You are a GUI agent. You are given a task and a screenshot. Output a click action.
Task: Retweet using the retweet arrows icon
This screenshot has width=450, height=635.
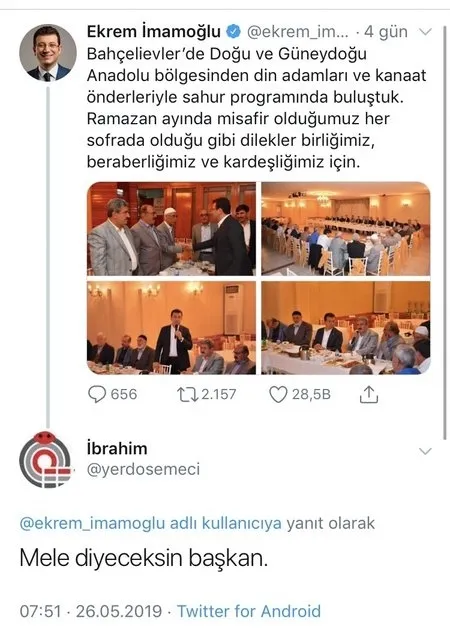point(187,394)
